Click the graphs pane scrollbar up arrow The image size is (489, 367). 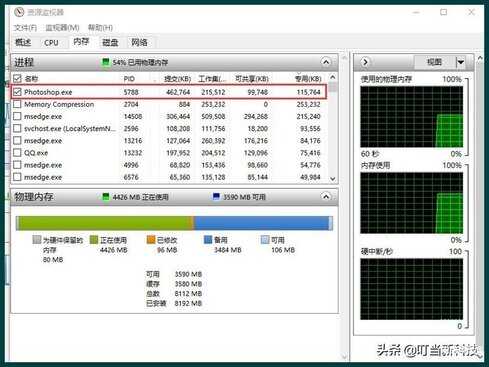(480, 58)
